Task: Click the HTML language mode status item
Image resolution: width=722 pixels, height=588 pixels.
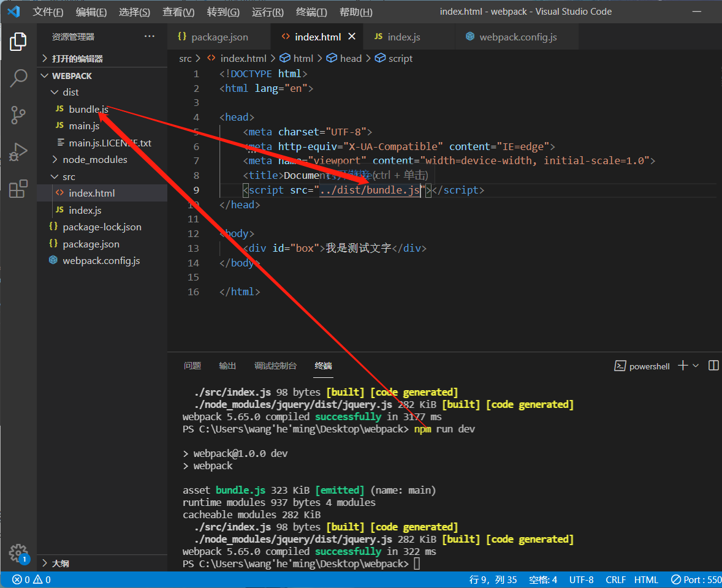Action: click(x=646, y=579)
